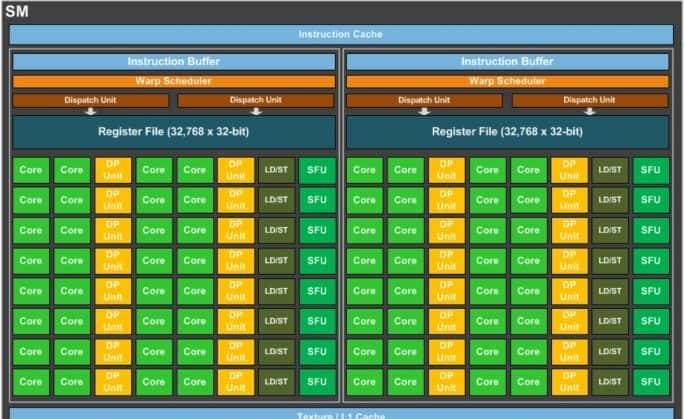This screenshot has height=419, width=685.
Task: Click the leftmost Dispatch Unit block
Action: coord(91,100)
